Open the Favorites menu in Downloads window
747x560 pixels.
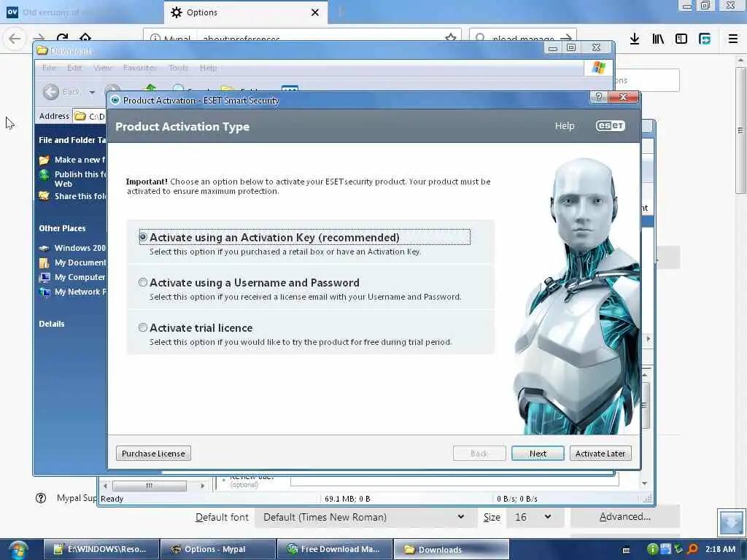click(139, 68)
